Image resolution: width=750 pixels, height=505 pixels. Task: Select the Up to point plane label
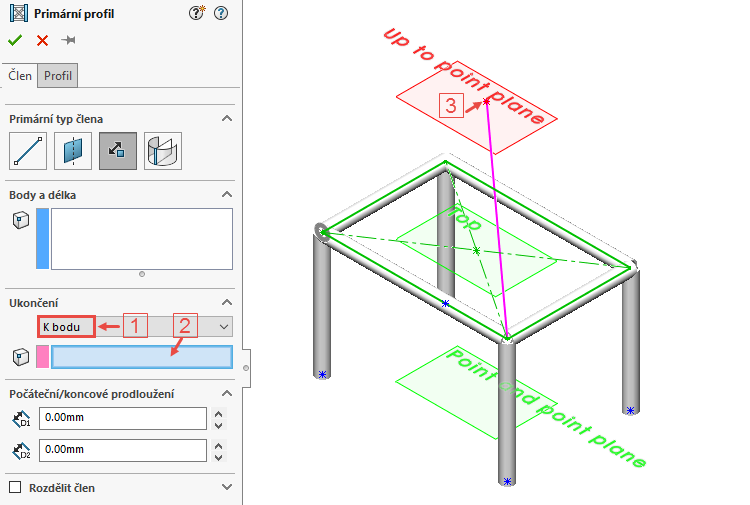(464, 76)
